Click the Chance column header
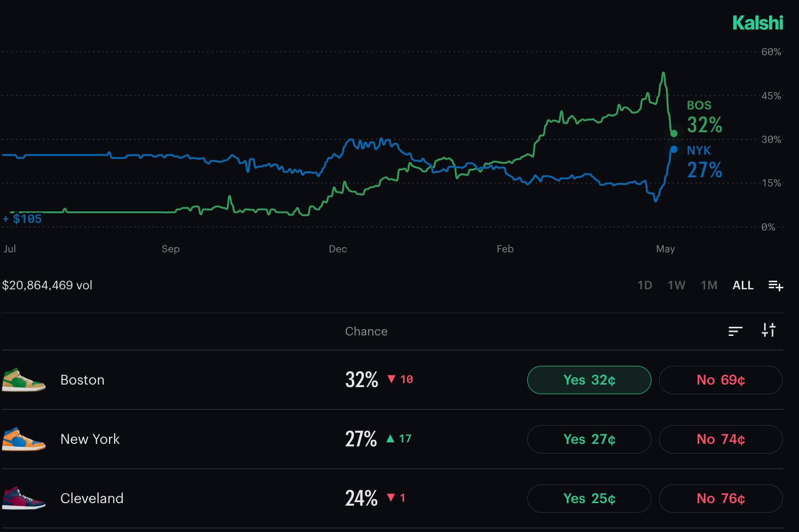The height and width of the screenshot is (532, 799). coord(366,331)
